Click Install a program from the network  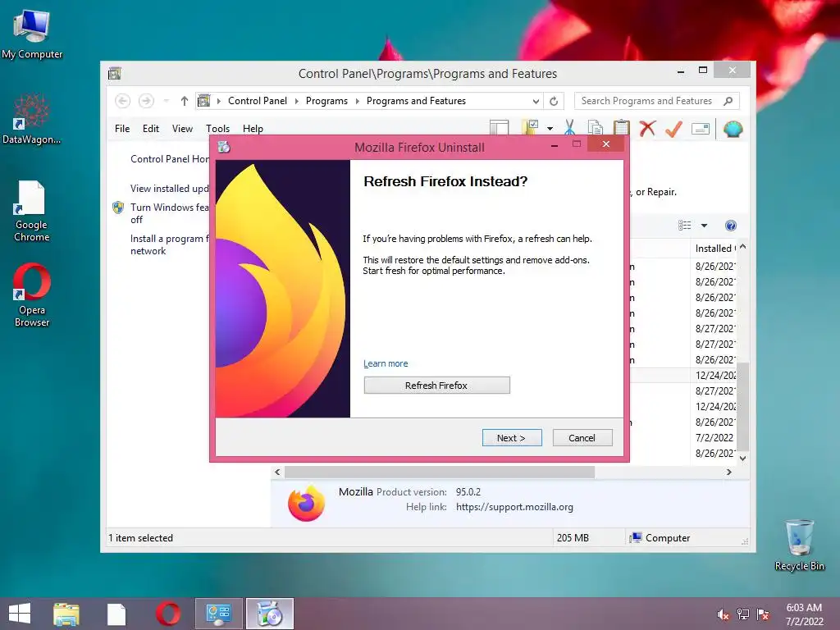pyautogui.click(x=169, y=244)
